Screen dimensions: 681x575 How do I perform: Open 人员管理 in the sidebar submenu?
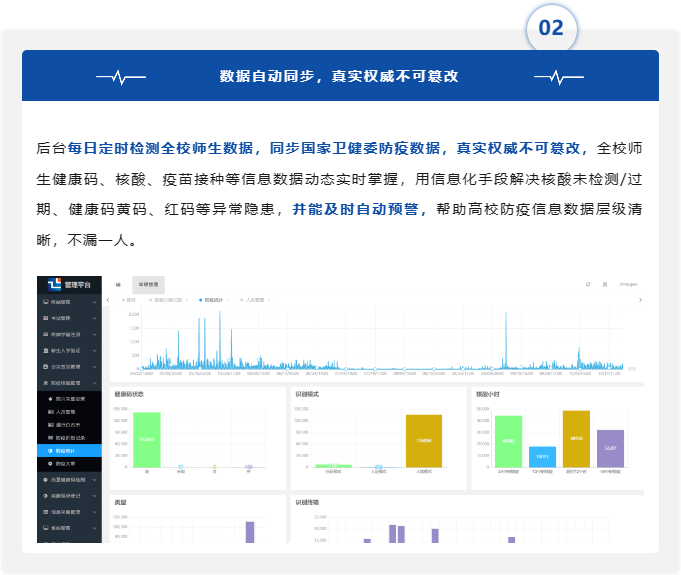(70, 411)
